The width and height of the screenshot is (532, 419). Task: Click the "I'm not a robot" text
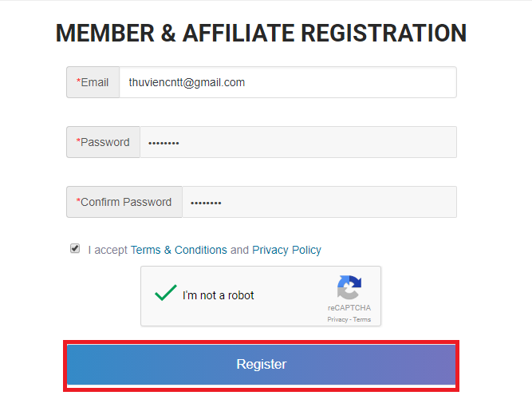[219, 295]
